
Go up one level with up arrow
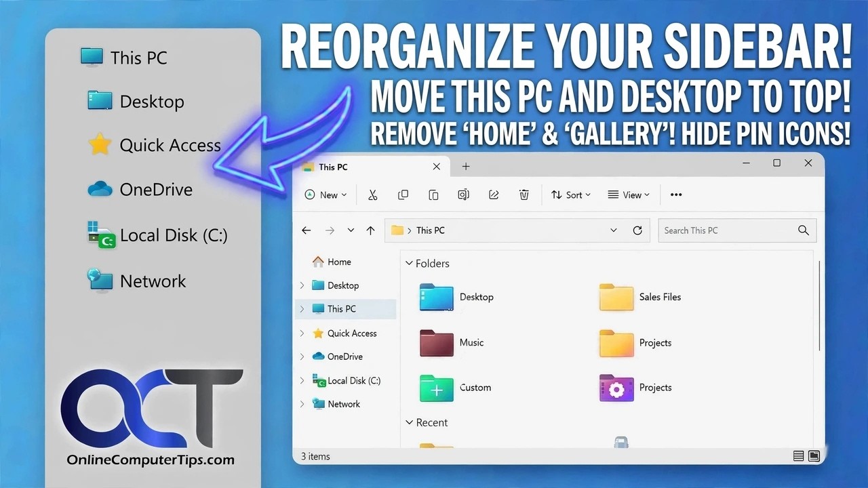tap(370, 230)
